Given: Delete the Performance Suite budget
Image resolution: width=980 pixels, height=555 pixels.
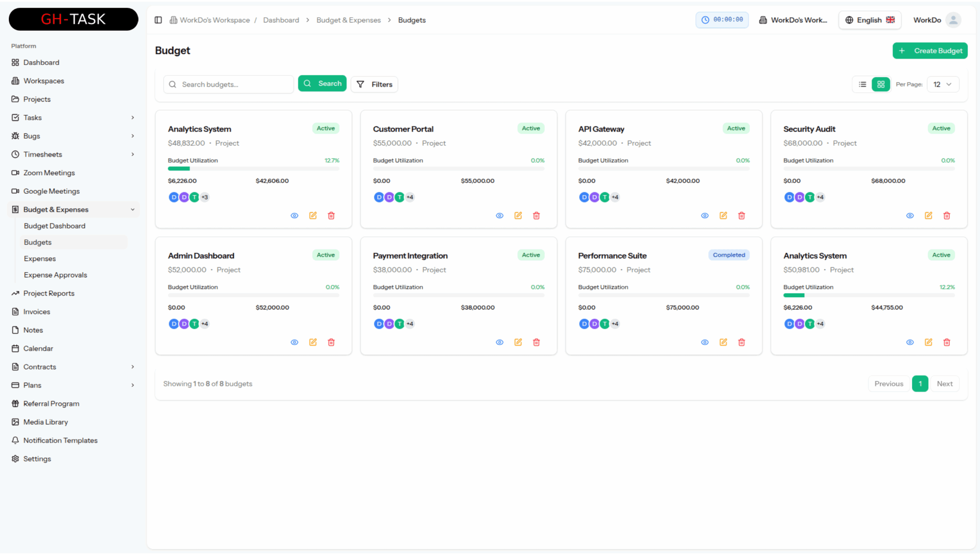Looking at the screenshot, I should click(x=742, y=342).
